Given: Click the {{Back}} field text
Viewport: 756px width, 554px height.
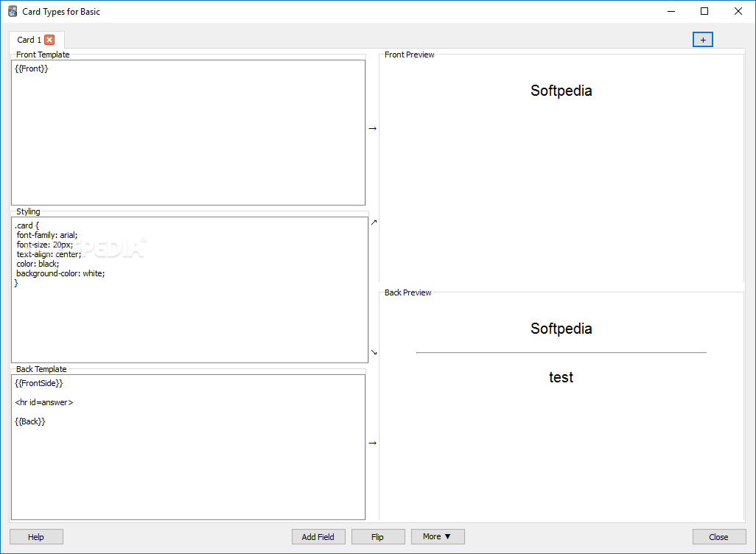Looking at the screenshot, I should click(30, 421).
